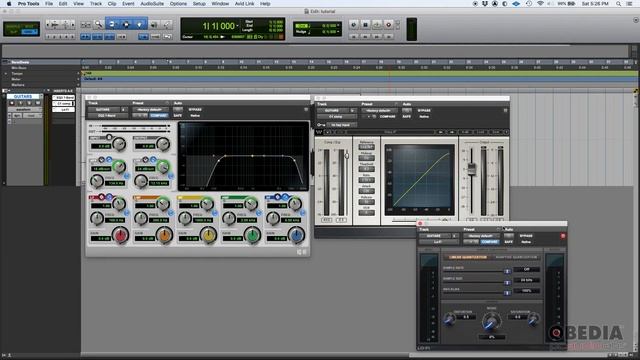Toggle COMPARE in the Lo-Fi window
The image size is (640, 360).
coord(489,242)
